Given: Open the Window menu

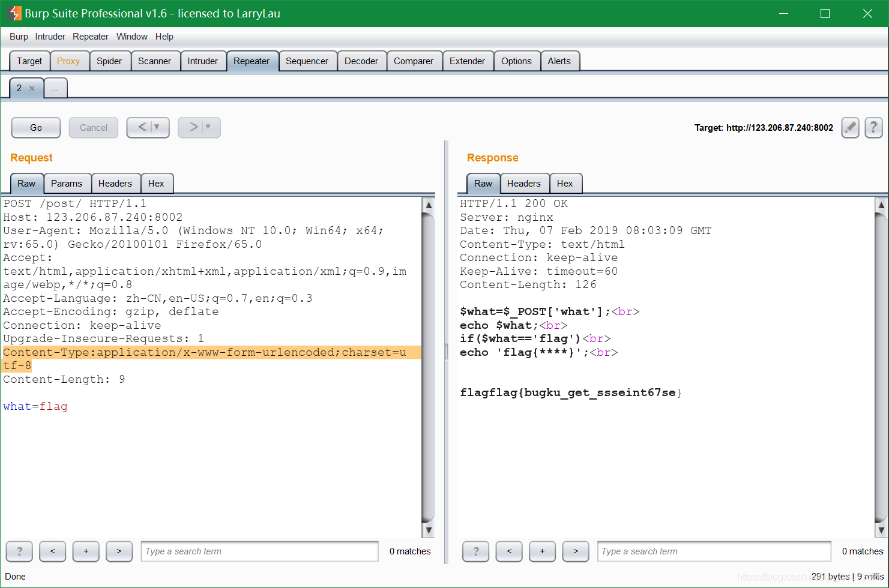Looking at the screenshot, I should [131, 37].
